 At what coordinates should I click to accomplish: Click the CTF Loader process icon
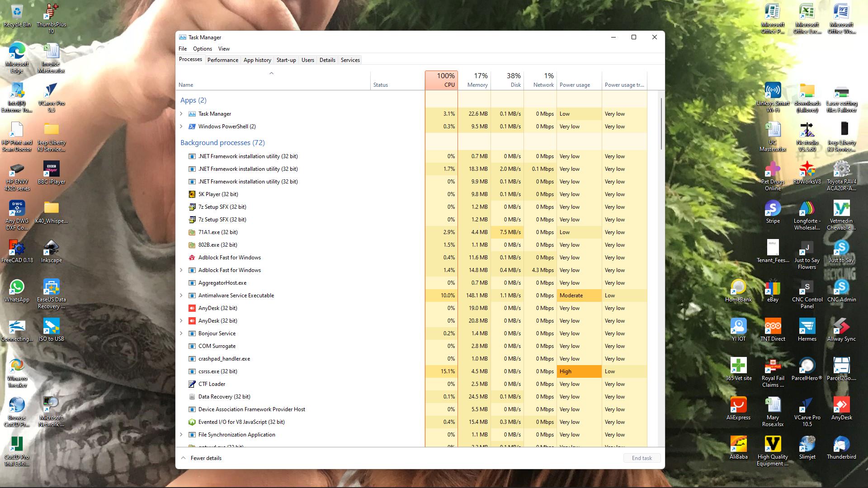[x=192, y=384]
